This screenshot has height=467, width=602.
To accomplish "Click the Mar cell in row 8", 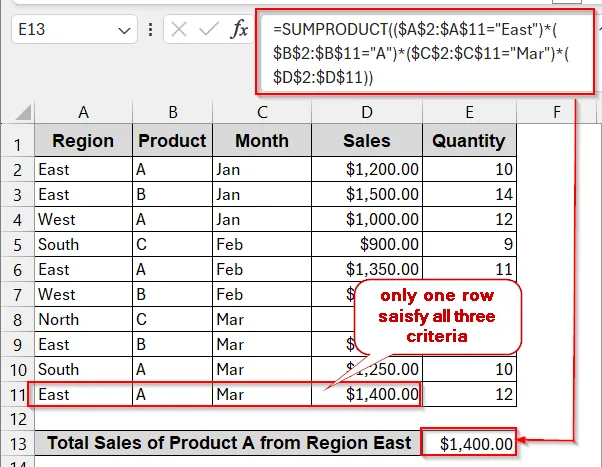I will (x=262, y=319).
